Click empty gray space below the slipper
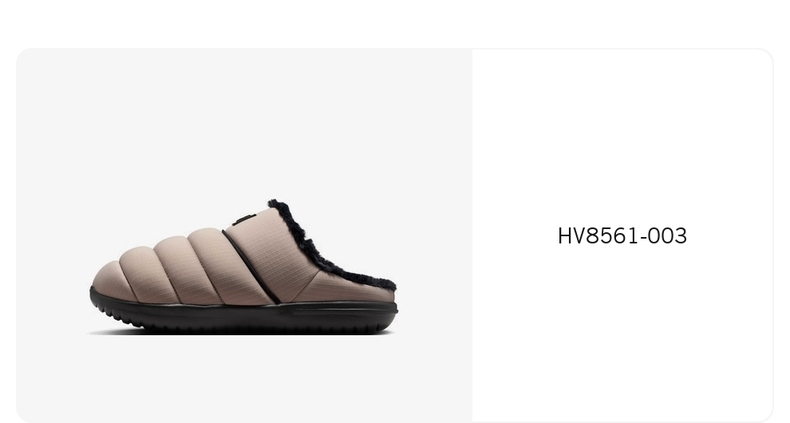This screenshot has width=790, height=423. click(x=244, y=380)
